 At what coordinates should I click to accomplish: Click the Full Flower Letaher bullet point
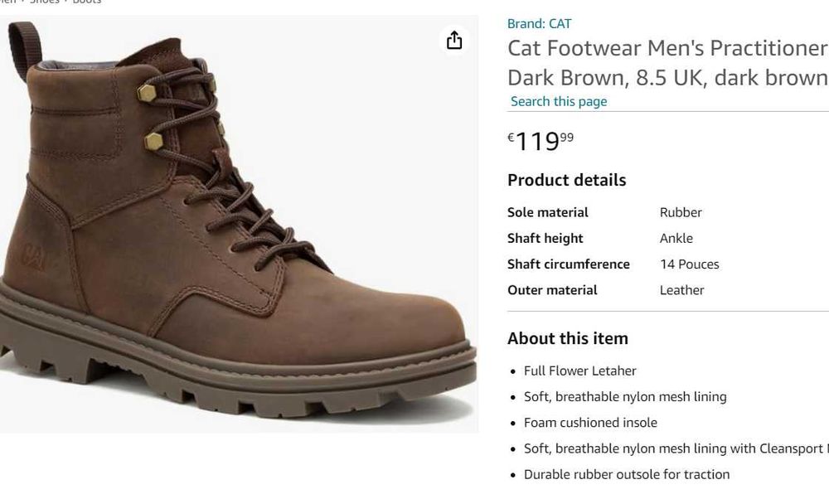[x=579, y=371]
